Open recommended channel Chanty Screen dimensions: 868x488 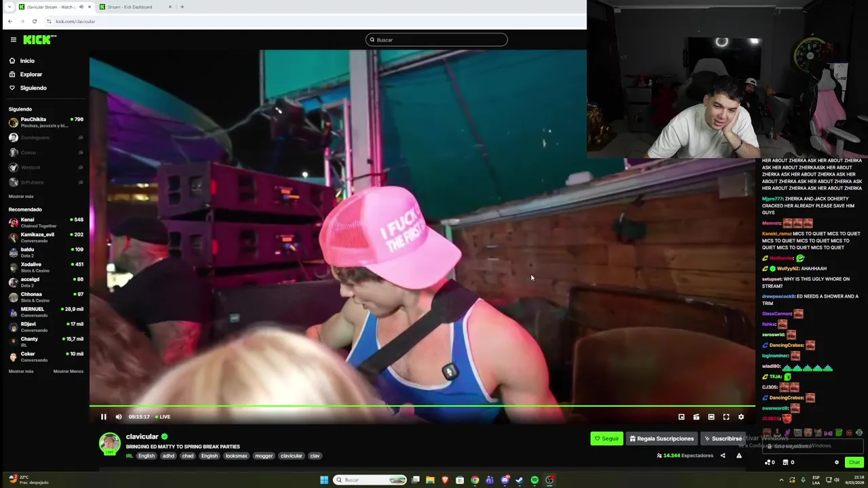click(45, 342)
